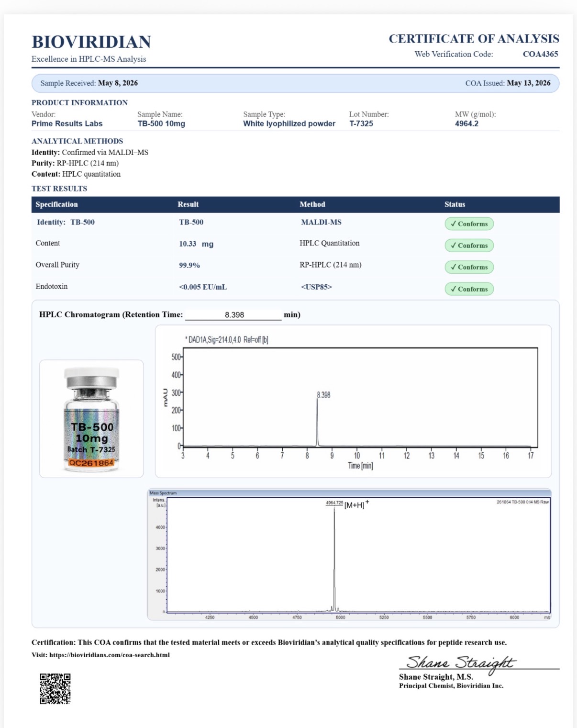577x728 pixels.
Task: Click the retention time field showing 8.398
Action: 233,315
